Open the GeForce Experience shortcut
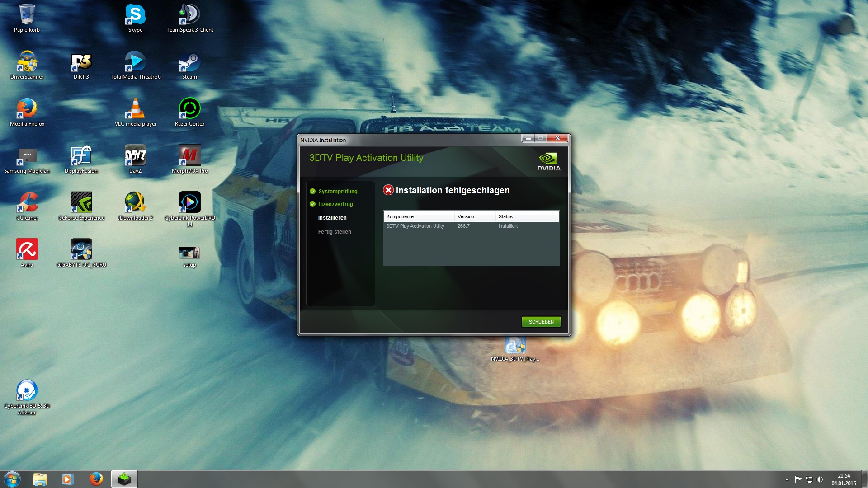Image resolution: width=868 pixels, height=488 pixels. click(81, 203)
